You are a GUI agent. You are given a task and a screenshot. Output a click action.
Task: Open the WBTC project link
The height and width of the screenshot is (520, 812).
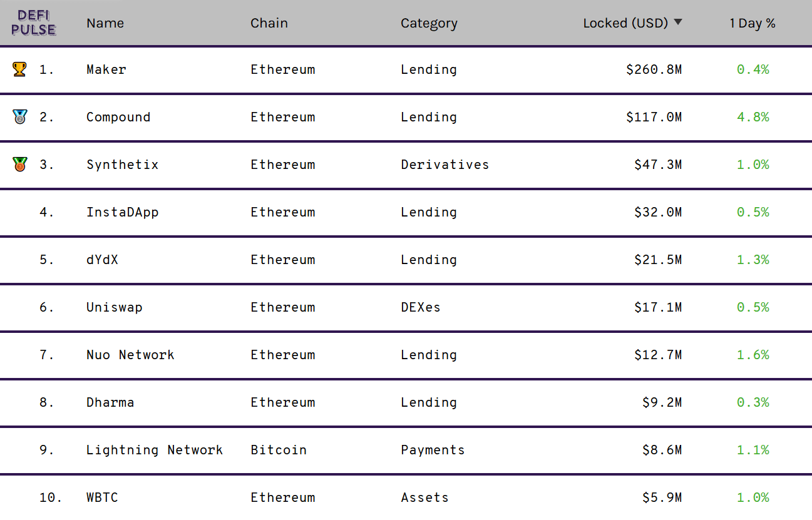coord(102,497)
